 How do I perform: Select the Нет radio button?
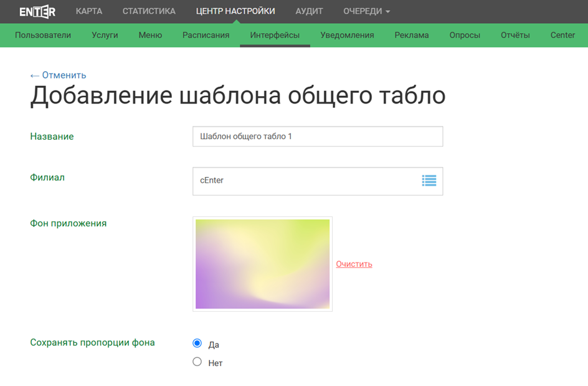pos(197,362)
